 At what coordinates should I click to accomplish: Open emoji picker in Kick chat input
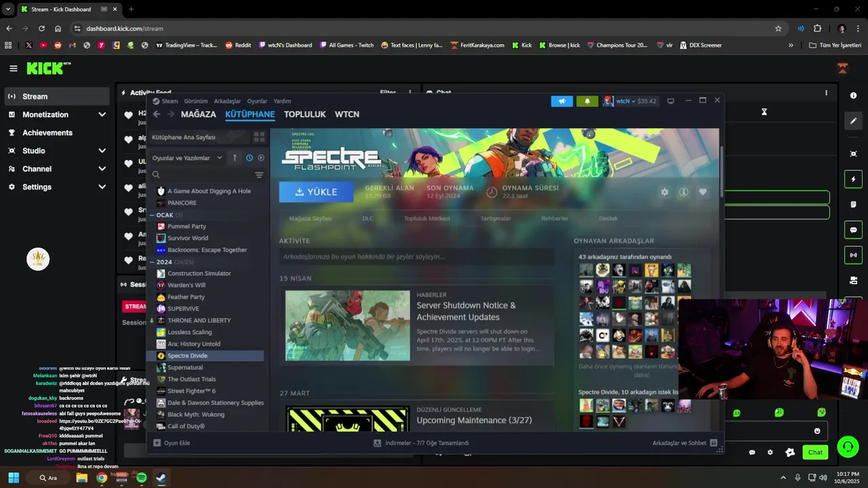(x=817, y=431)
